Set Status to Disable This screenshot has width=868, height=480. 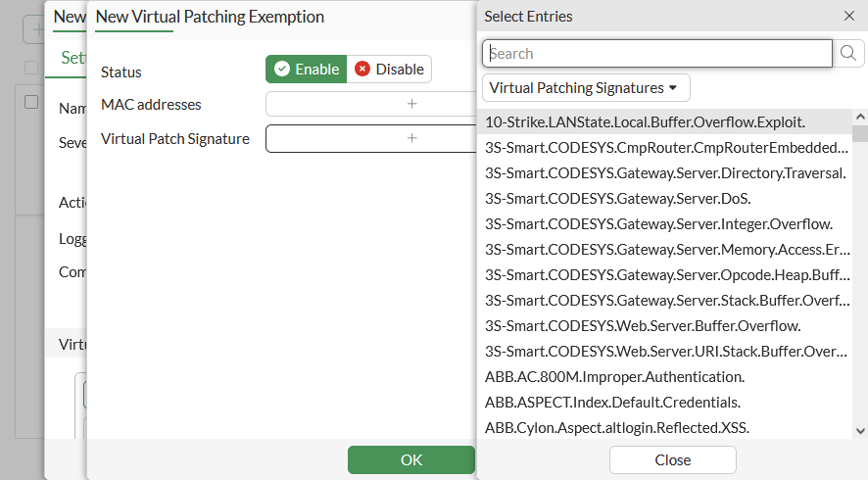click(389, 70)
